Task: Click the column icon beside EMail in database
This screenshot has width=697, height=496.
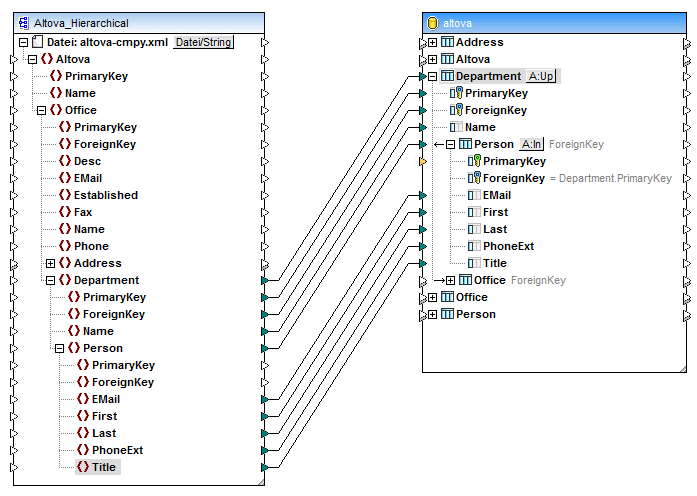Action: 474,195
